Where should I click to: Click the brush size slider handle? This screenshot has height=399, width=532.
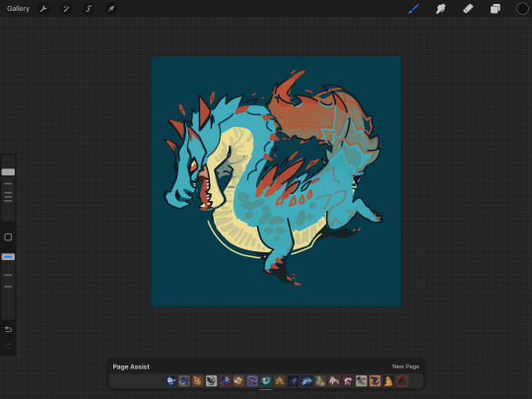(8, 172)
